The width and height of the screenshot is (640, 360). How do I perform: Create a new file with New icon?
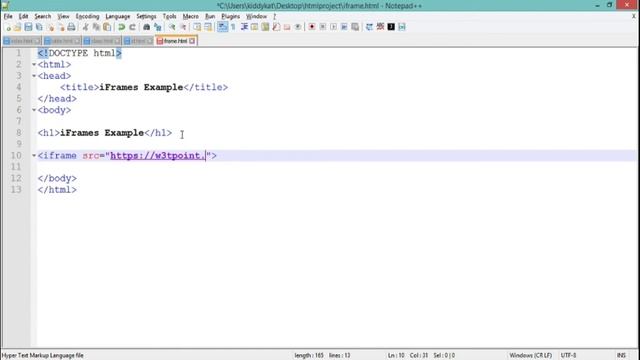[7, 27]
